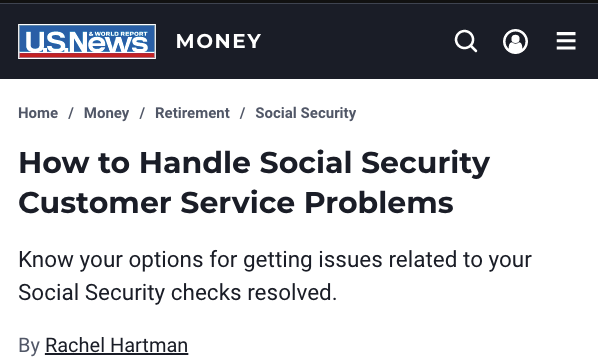The height and width of the screenshot is (363, 598).
Task: Open the user account profile icon
Action: (x=515, y=41)
